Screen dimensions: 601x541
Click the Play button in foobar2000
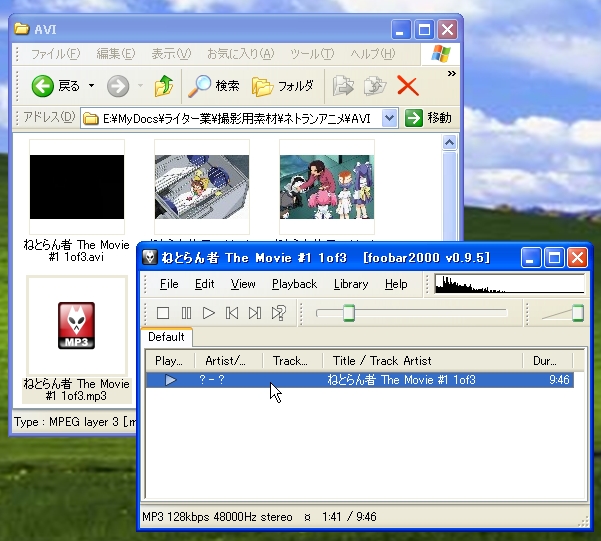pos(209,313)
